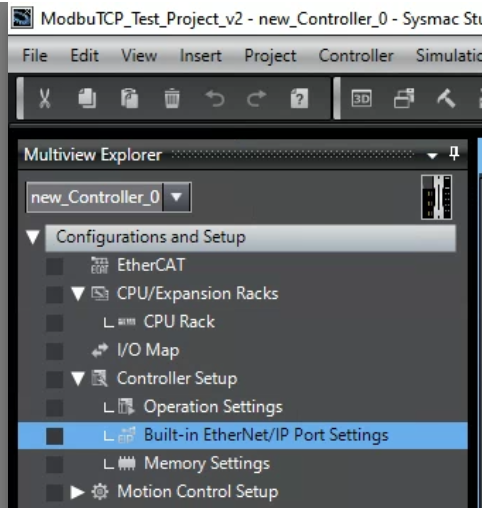Image resolution: width=482 pixels, height=508 pixels.
Task: Click the color box beside Memory Settings
Action: [54, 464]
